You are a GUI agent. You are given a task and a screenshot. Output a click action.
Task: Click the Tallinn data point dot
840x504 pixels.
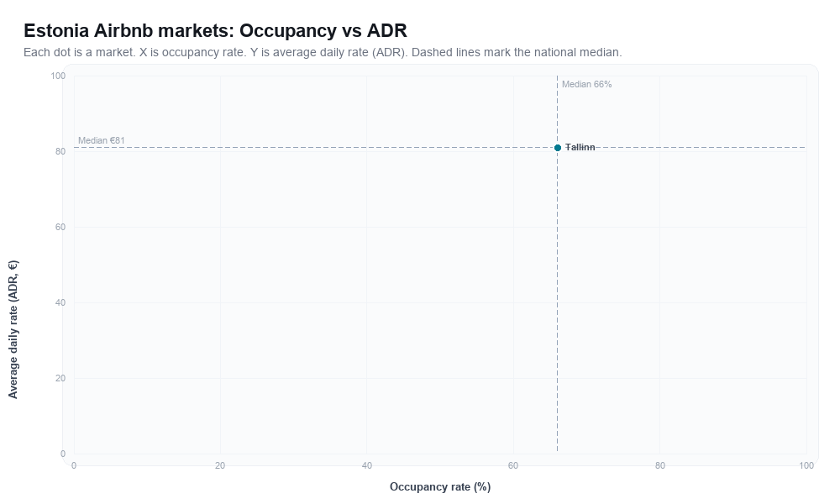[558, 148]
